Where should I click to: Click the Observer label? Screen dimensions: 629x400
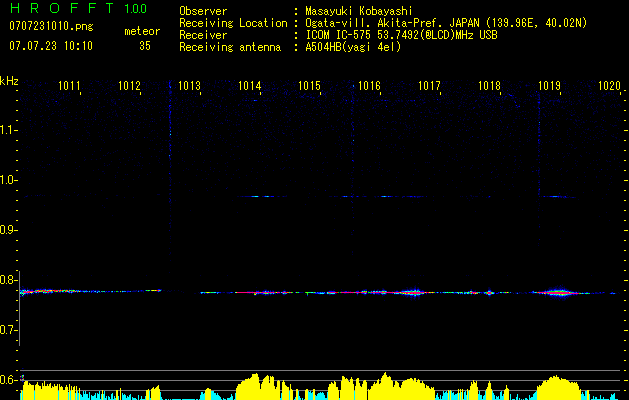(203, 11)
